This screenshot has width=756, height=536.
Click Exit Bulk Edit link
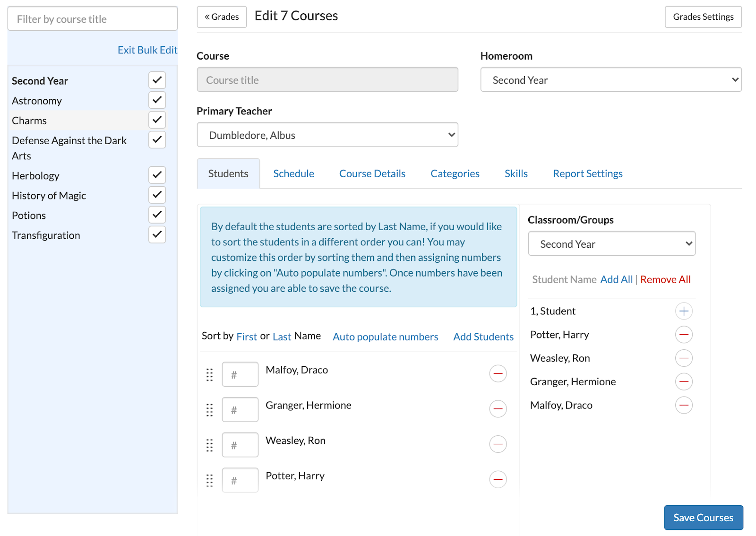click(147, 50)
